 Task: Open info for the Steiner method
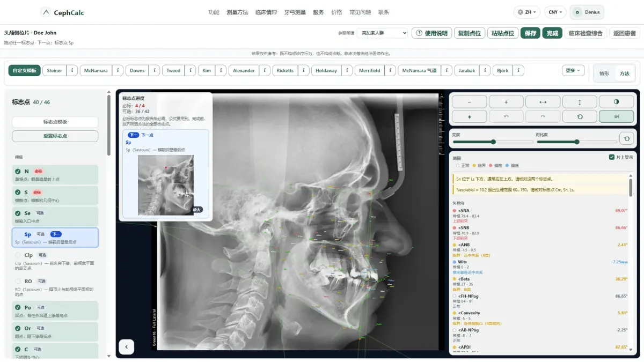[x=72, y=71]
